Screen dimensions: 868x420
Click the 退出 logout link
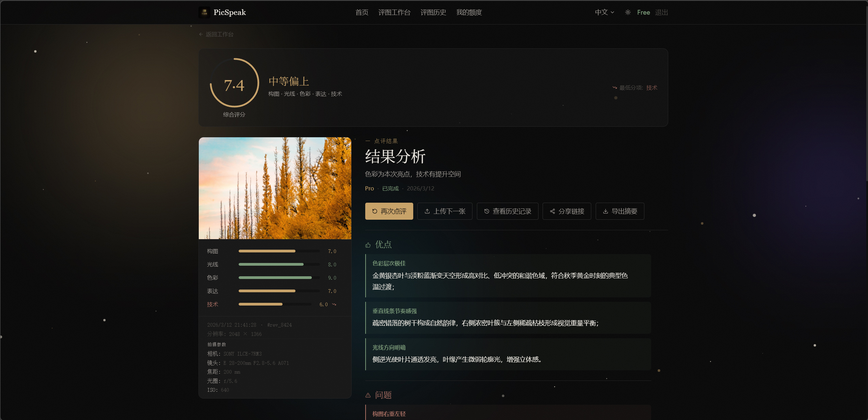click(661, 12)
